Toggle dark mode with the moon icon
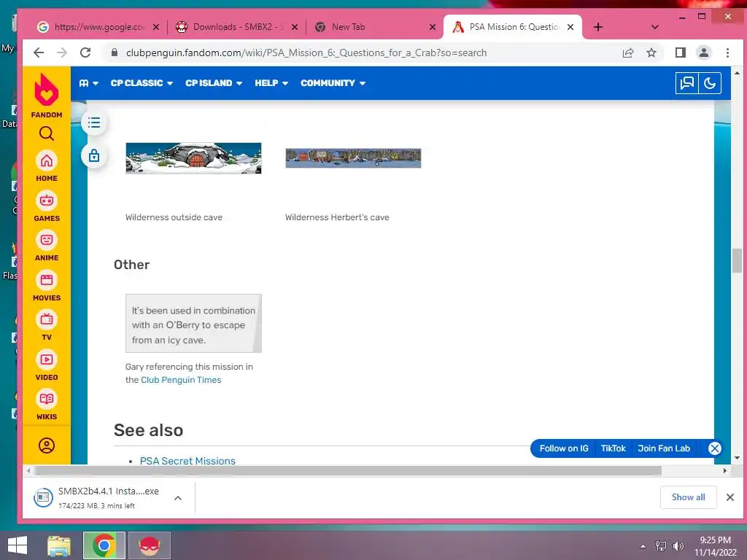Viewport: 747px width, 560px height. (709, 83)
